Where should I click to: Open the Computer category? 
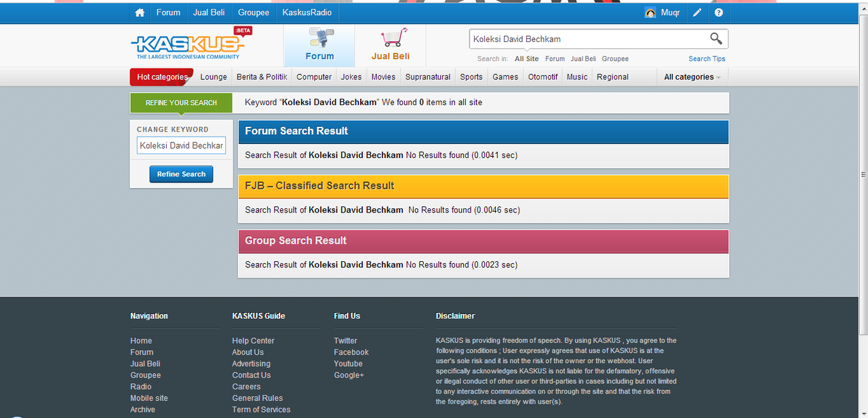click(x=314, y=77)
